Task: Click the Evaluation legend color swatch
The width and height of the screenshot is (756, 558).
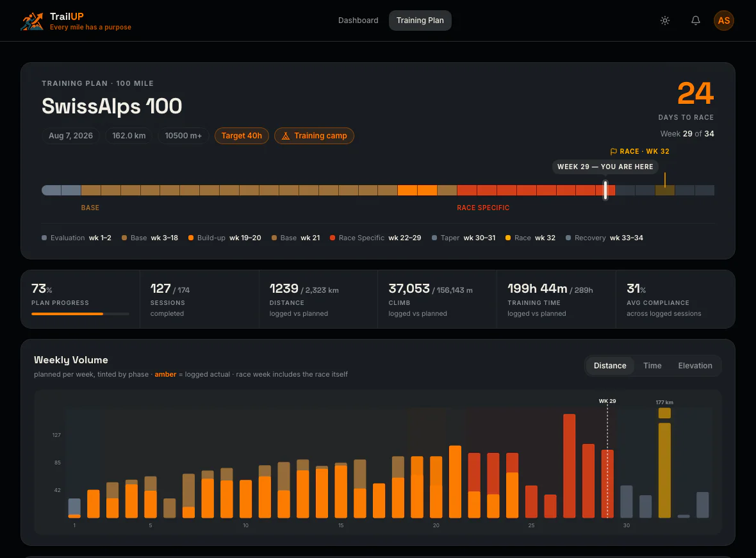Action: click(44, 238)
